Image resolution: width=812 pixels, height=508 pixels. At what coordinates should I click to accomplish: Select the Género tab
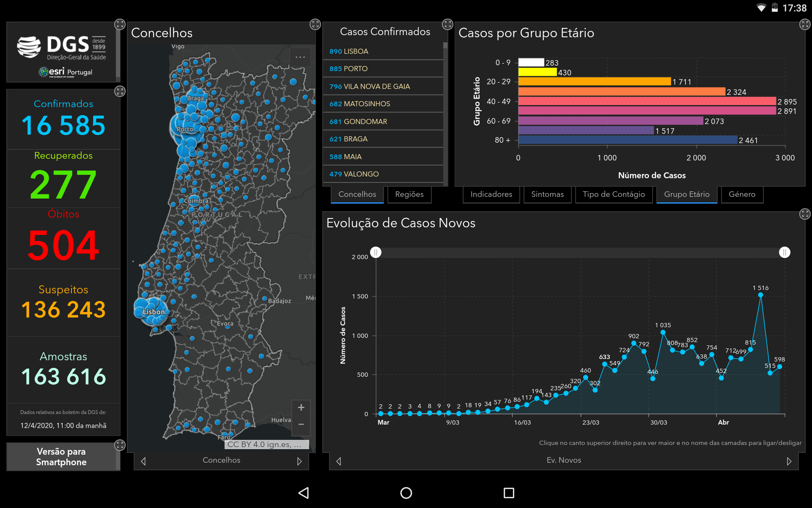[742, 194]
